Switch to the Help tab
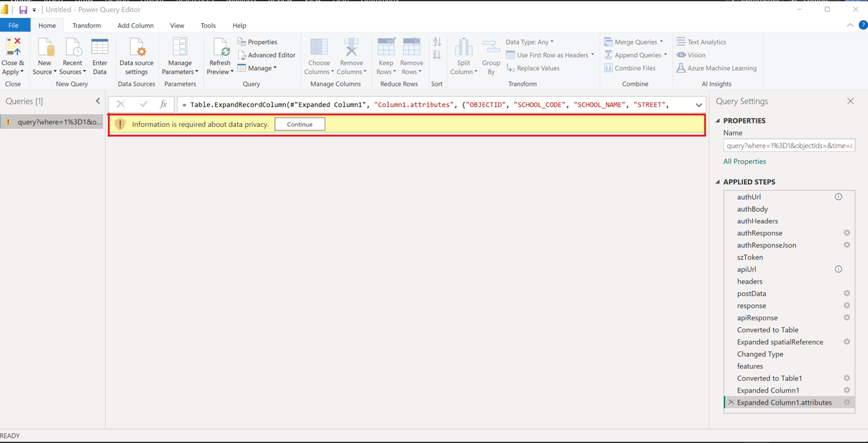868x443 pixels. pyautogui.click(x=240, y=25)
